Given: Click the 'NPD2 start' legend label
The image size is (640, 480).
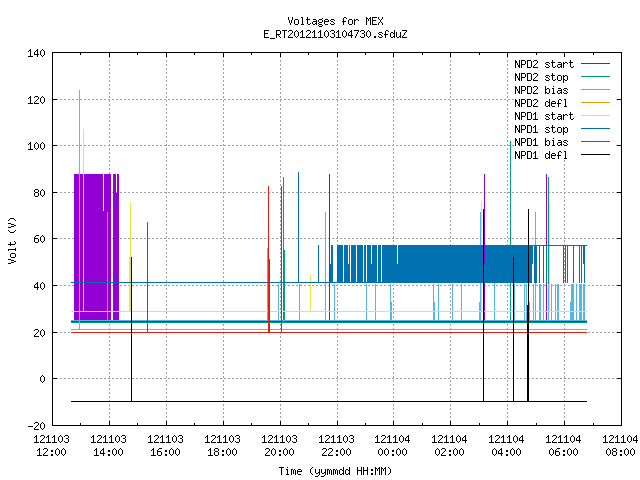Looking at the screenshot, I should coord(544,64).
